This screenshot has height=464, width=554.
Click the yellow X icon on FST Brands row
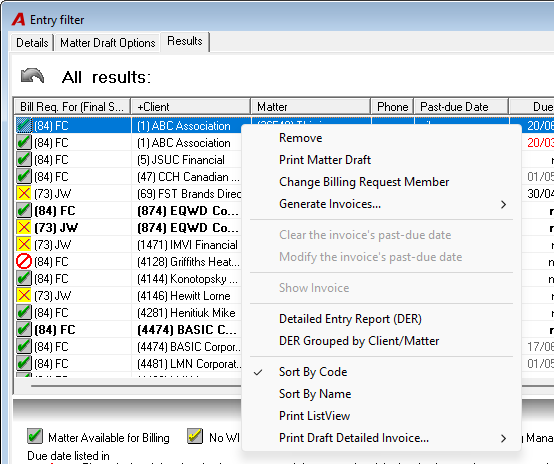(24, 194)
